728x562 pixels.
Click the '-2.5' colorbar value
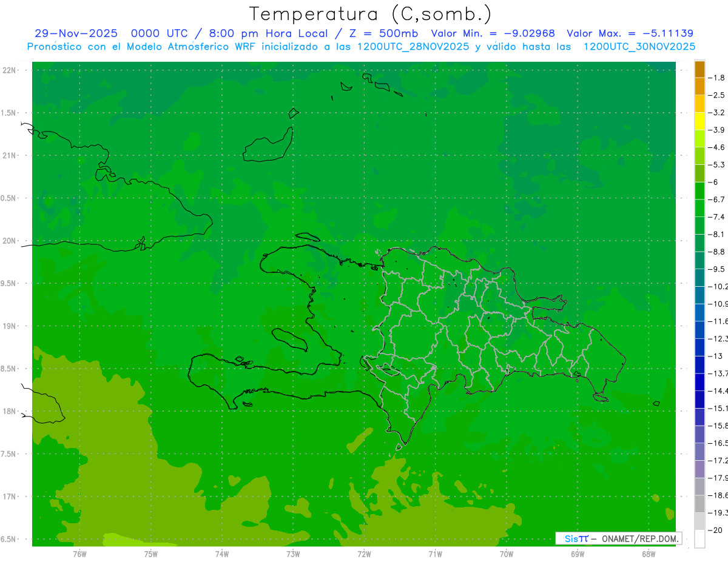pyautogui.click(x=717, y=95)
